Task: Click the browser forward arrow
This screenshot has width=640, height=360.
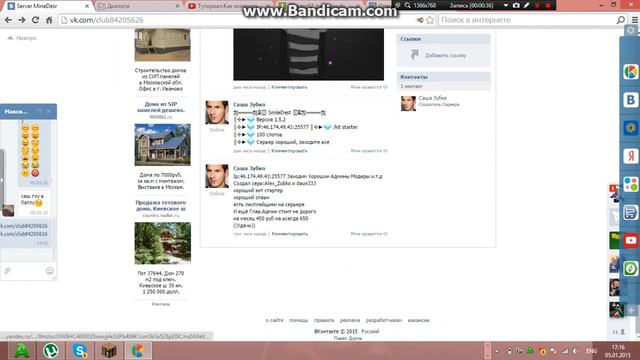Action: 22,20
